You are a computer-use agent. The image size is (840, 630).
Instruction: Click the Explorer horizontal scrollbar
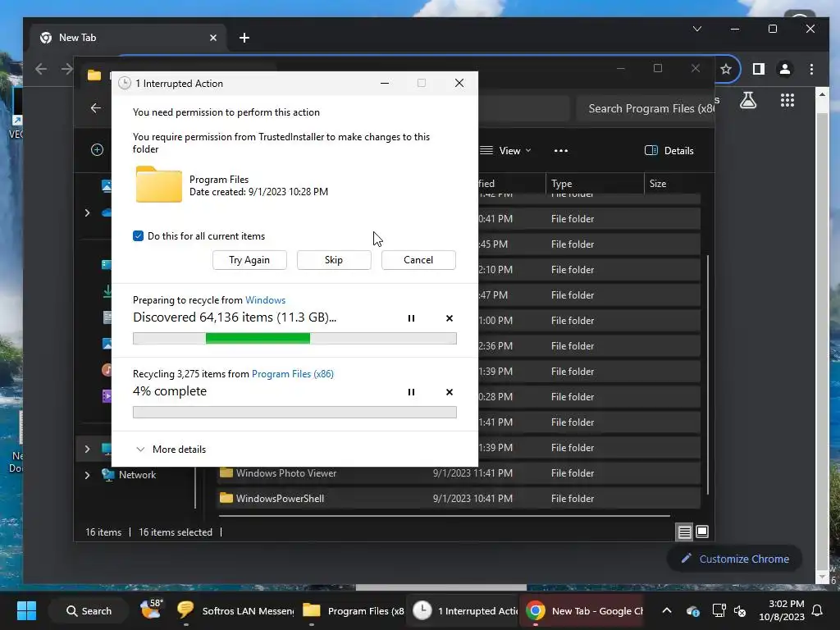(x=444, y=517)
